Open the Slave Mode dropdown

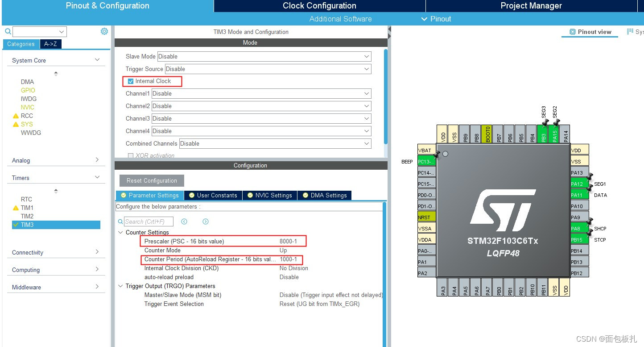[264, 56]
